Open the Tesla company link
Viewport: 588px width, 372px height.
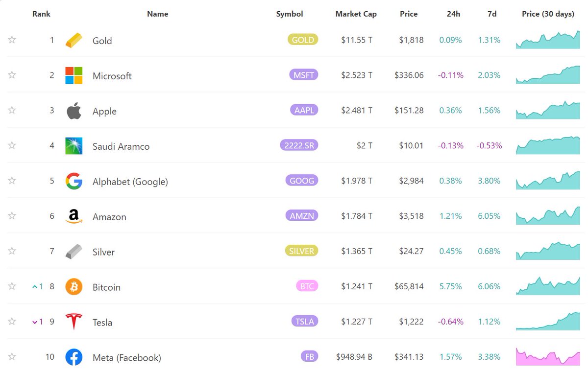coord(102,323)
